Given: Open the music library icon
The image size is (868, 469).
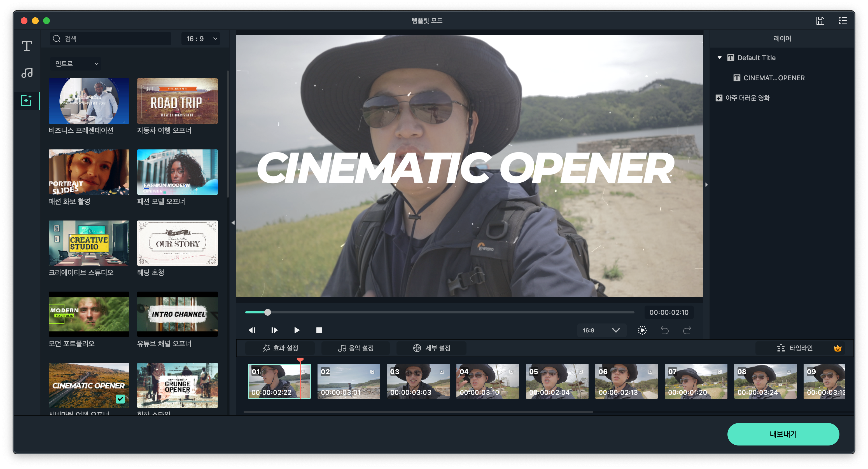Looking at the screenshot, I should [x=27, y=73].
